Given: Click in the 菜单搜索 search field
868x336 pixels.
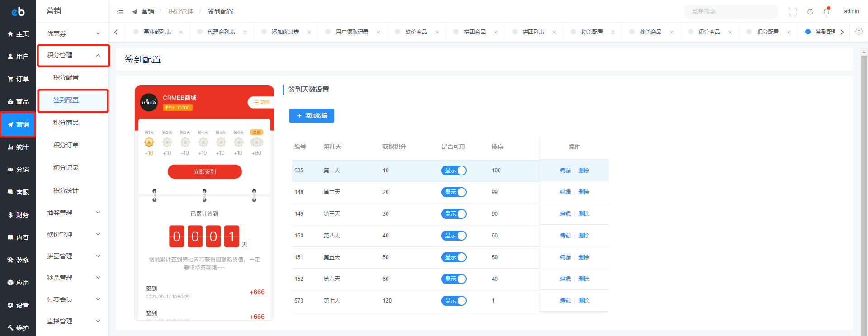Looking at the screenshot, I should click(x=731, y=11).
